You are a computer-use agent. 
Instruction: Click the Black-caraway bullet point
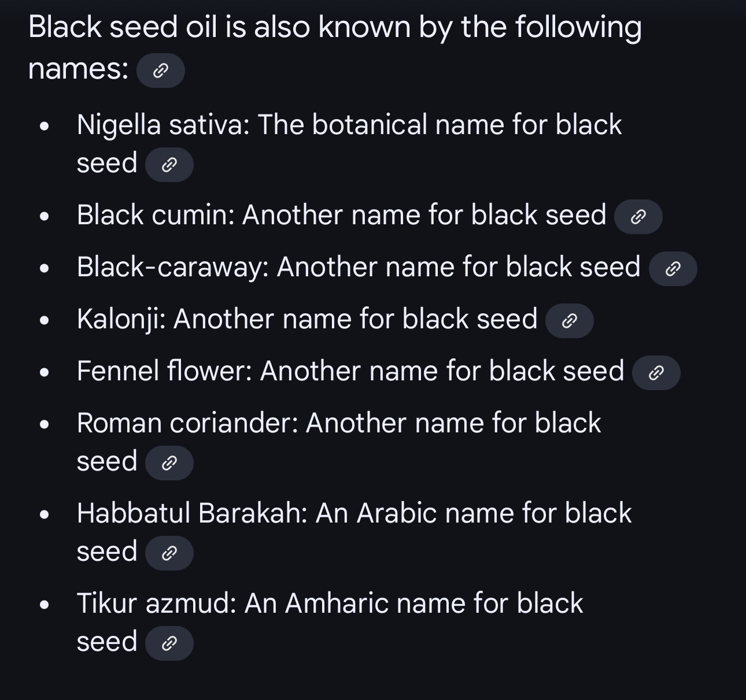(x=357, y=266)
